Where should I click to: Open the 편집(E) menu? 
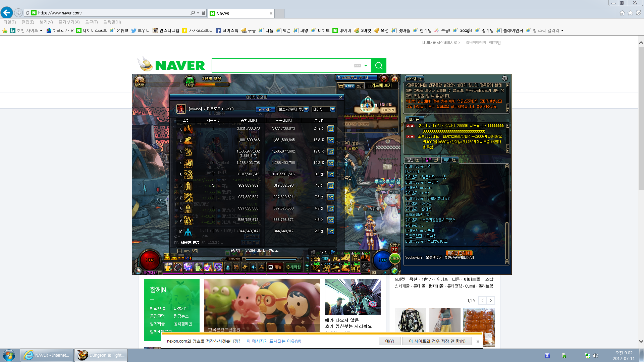pyautogui.click(x=28, y=22)
